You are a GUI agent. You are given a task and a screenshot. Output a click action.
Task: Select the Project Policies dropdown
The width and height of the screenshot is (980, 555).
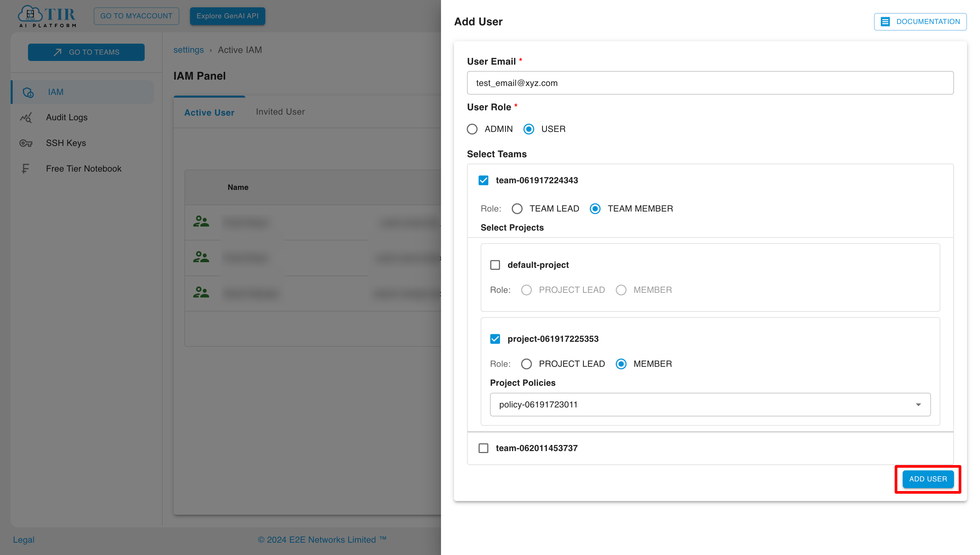click(x=710, y=404)
